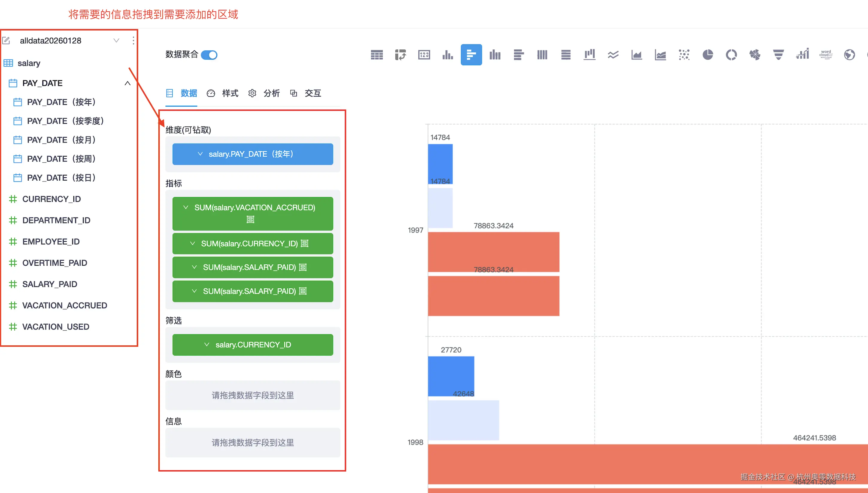Image resolution: width=868 pixels, height=493 pixels.
Task: Click the dataset edit pencil icon
Action: click(x=6, y=41)
